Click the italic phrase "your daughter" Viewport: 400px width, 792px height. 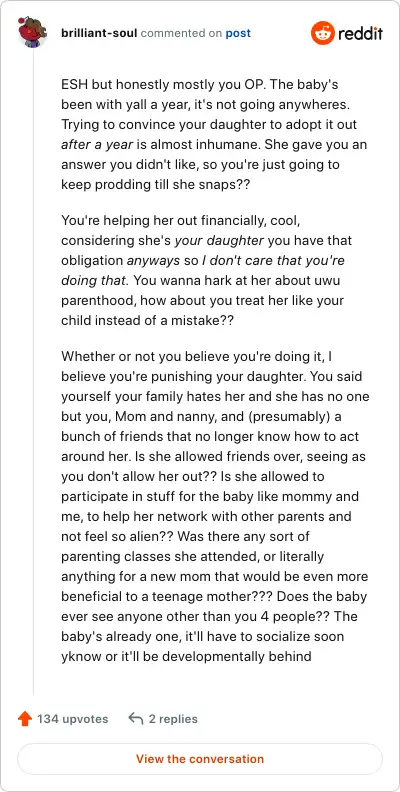[219, 240]
